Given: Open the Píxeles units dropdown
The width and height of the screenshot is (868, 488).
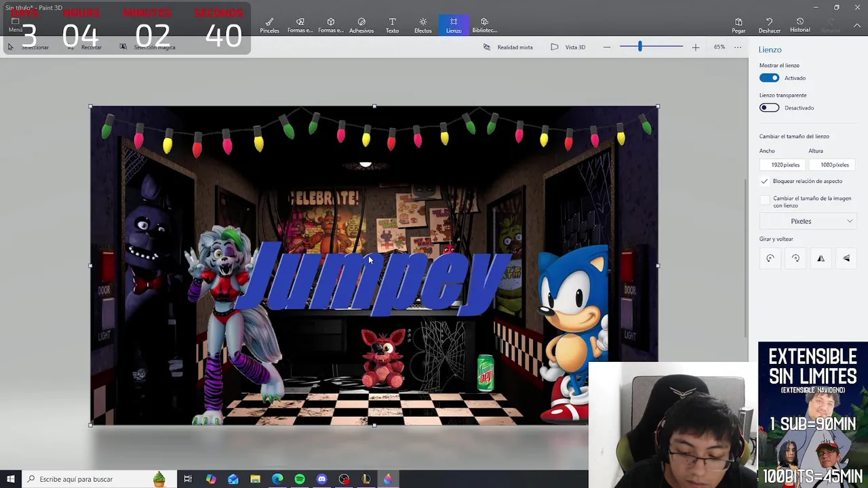Looking at the screenshot, I should 807,221.
